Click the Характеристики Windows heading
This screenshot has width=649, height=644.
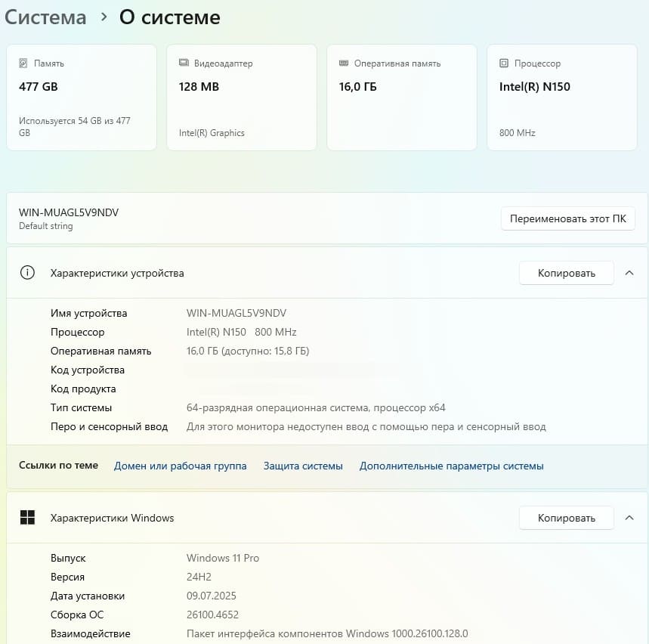point(112,518)
